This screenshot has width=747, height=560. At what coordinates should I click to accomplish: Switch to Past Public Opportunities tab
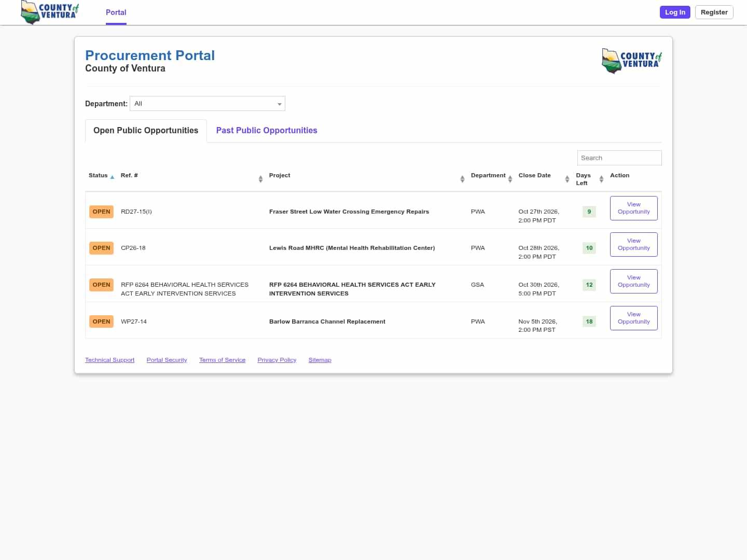coord(267,131)
